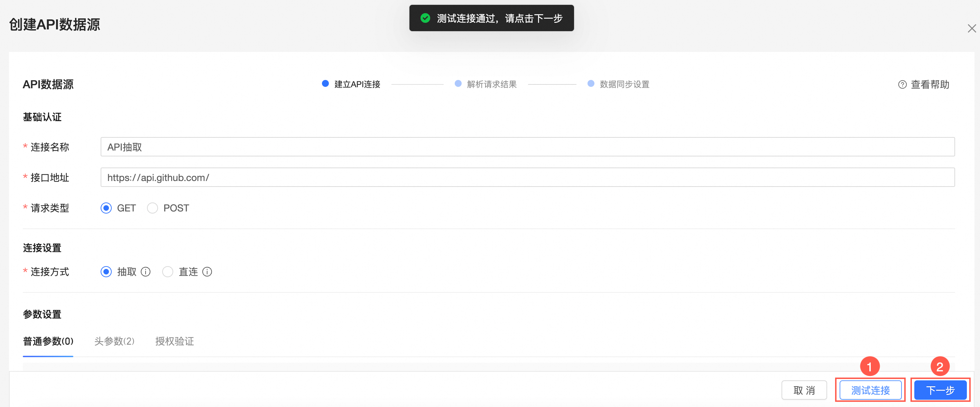The image size is (980, 407).
Task: Focus the 连接名称 input field
Action: tap(528, 147)
